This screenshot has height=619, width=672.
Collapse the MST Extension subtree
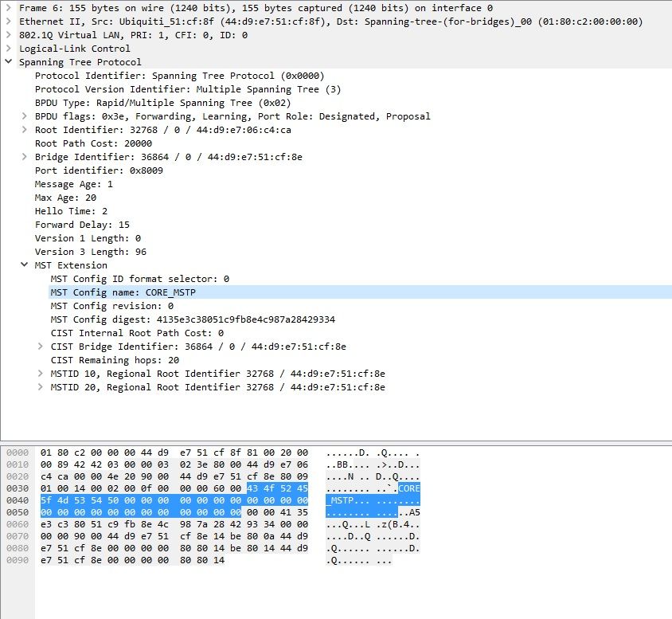tap(25, 265)
